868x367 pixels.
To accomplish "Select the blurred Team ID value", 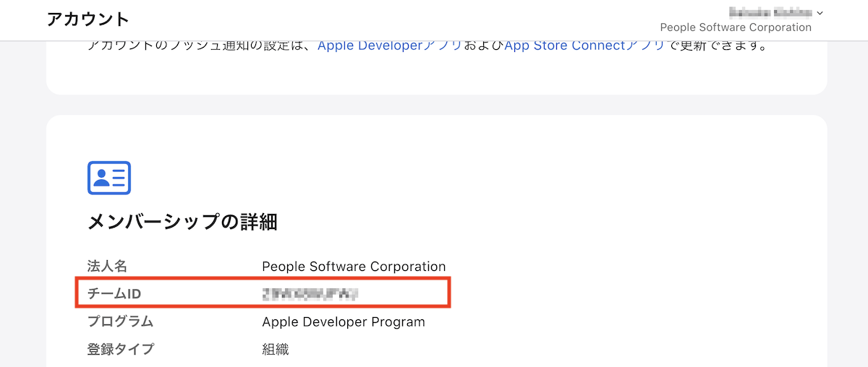I will point(311,293).
